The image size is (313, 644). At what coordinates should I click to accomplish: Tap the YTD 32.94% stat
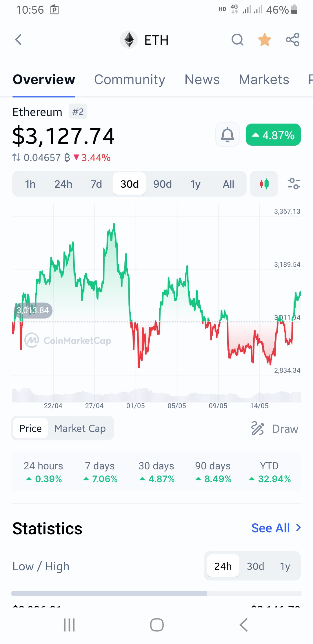(x=270, y=472)
